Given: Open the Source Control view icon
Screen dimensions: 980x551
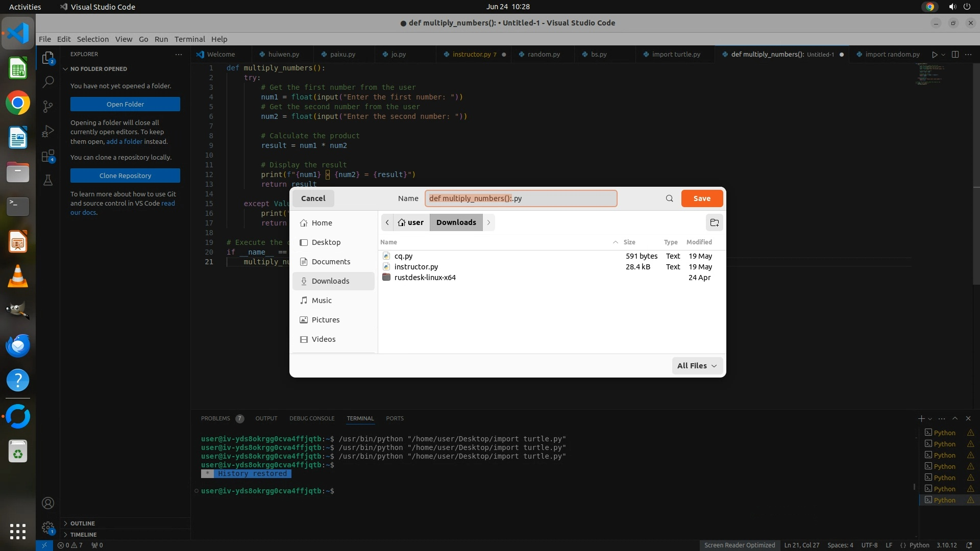Looking at the screenshot, I should pyautogui.click(x=48, y=106).
